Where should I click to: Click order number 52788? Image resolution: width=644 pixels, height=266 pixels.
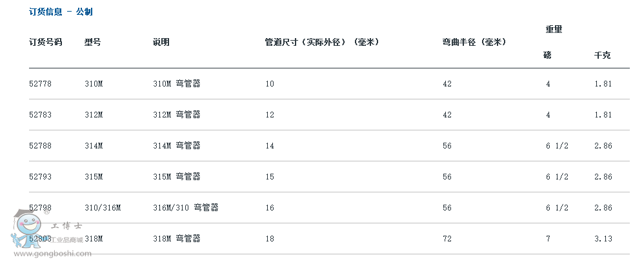pyautogui.click(x=40, y=146)
